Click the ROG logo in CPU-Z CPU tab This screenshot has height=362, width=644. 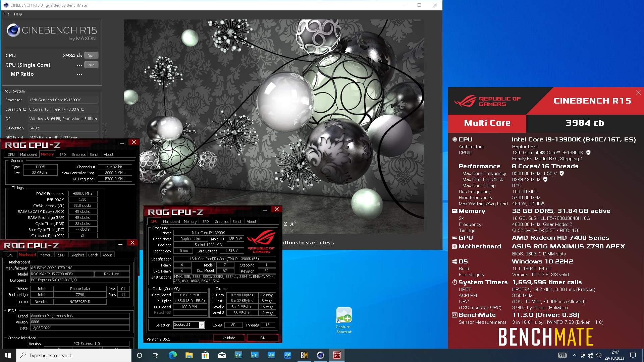coord(261,241)
